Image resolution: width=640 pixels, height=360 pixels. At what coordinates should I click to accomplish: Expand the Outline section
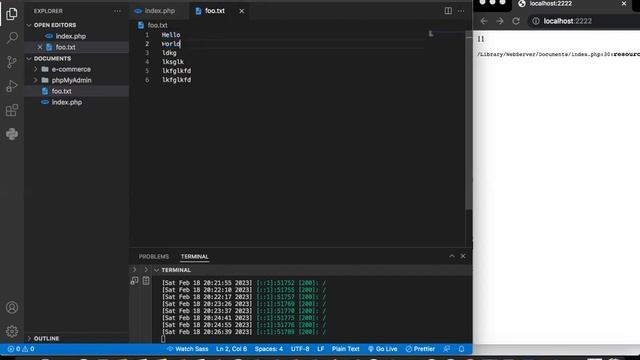tap(29, 338)
